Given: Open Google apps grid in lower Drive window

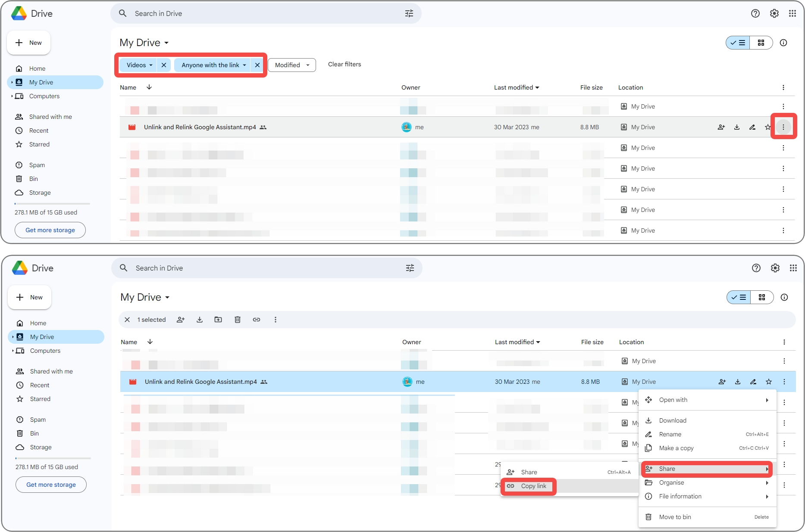Looking at the screenshot, I should 793,268.
